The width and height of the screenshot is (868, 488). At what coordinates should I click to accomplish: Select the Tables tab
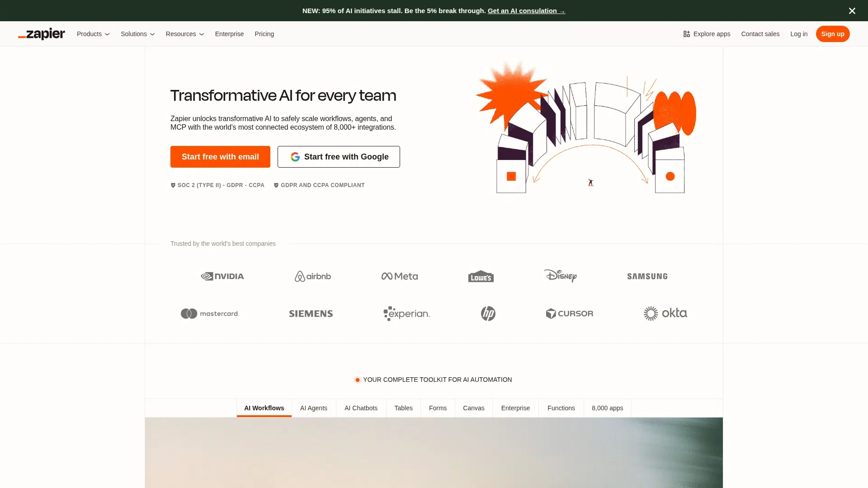click(403, 408)
